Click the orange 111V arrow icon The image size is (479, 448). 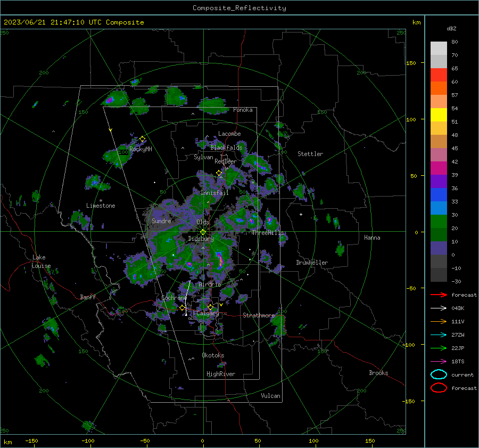[439, 321]
